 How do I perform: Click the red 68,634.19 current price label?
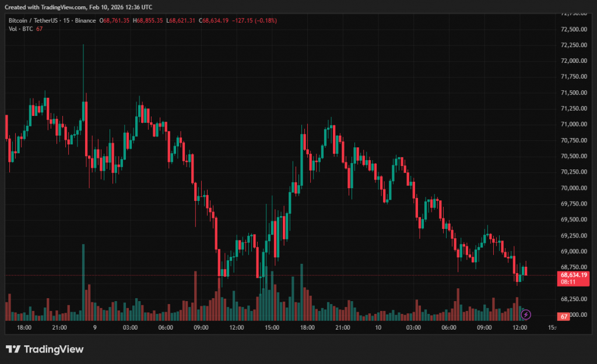(574, 274)
